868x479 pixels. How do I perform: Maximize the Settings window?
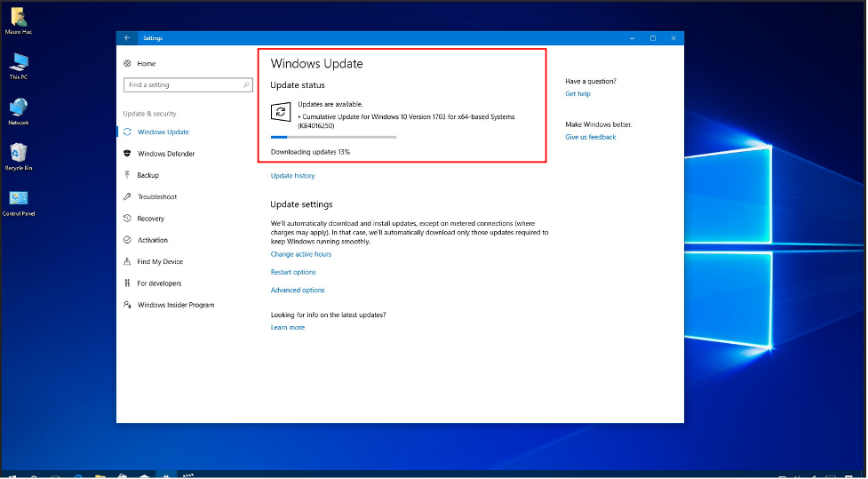tap(653, 38)
